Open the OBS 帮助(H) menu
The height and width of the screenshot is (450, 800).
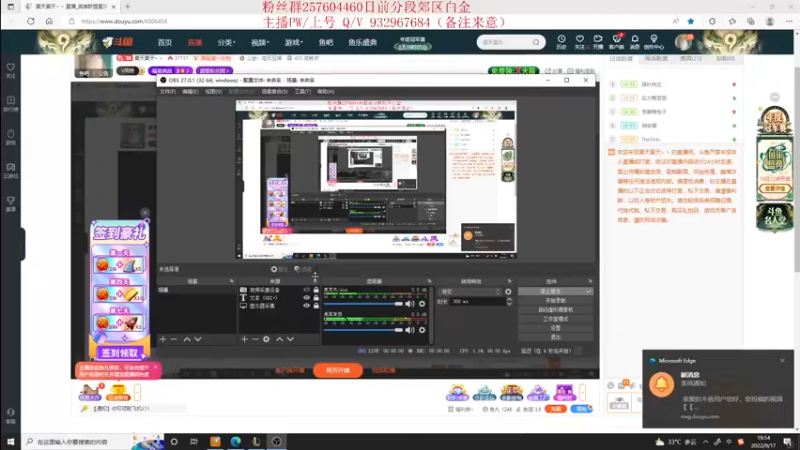coord(326,92)
